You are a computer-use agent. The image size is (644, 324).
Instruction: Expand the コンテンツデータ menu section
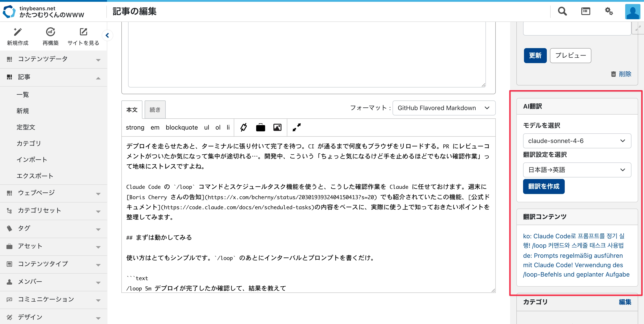98,60
